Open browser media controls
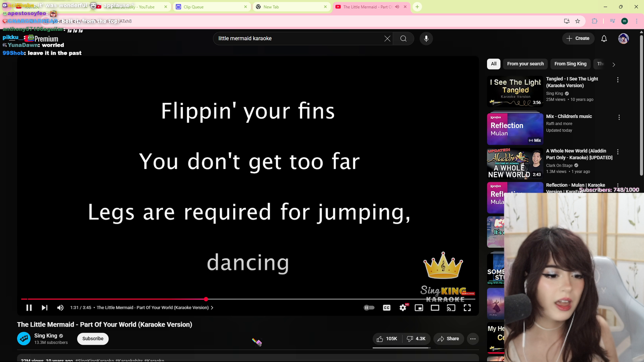The image size is (644, 362). [612, 21]
